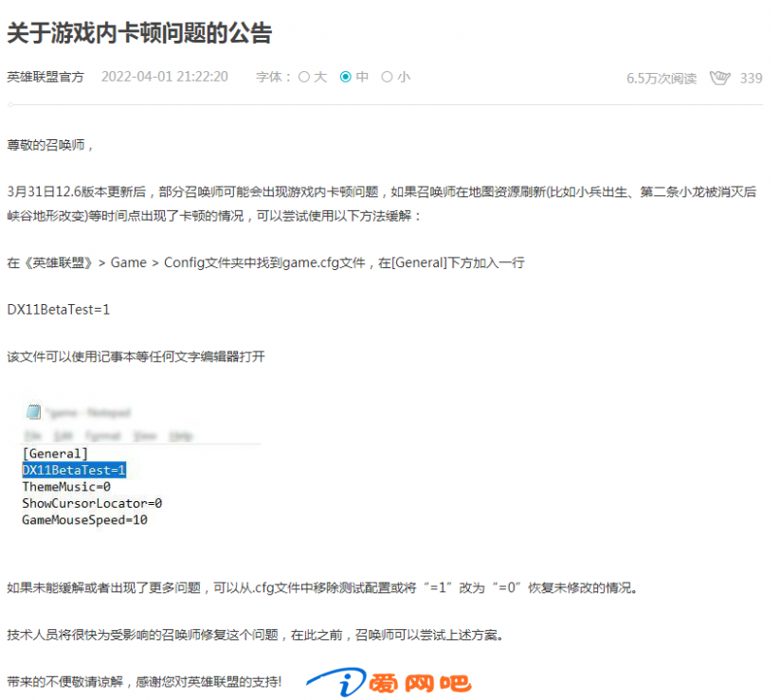Select the small font size radio button
The image size is (779, 700).
click(387, 77)
